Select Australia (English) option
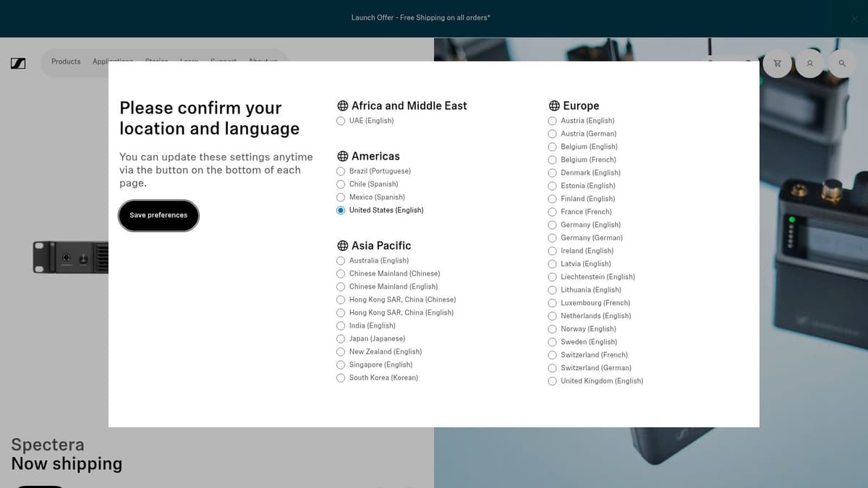The height and width of the screenshot is (488, 868). (x=341, y=260)
